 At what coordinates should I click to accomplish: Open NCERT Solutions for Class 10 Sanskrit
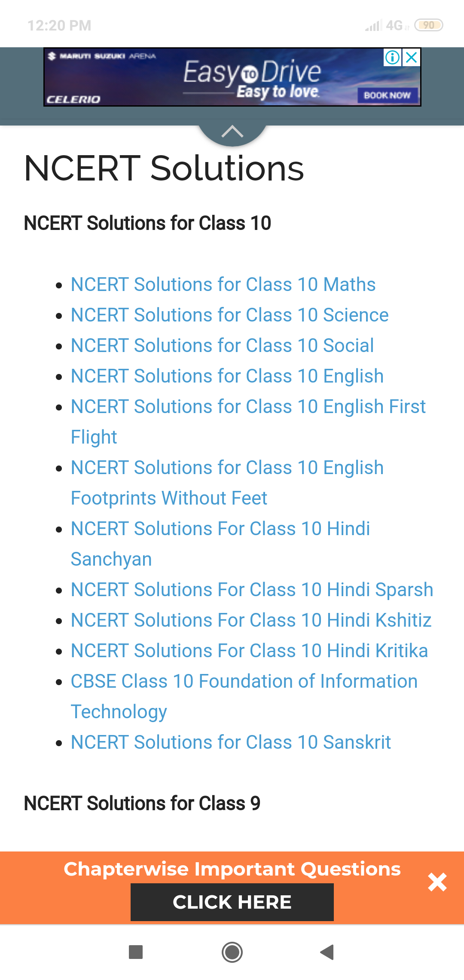(231, 742)
